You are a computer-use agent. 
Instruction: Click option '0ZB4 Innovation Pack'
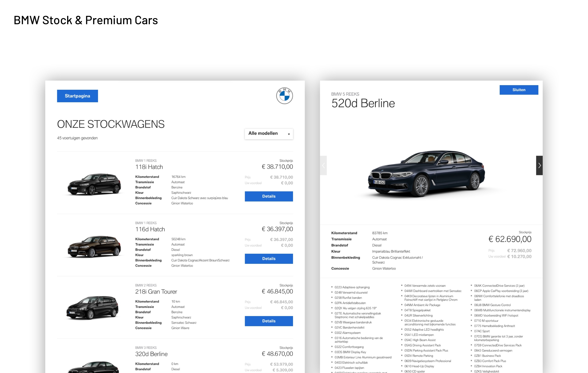point(488,366)
